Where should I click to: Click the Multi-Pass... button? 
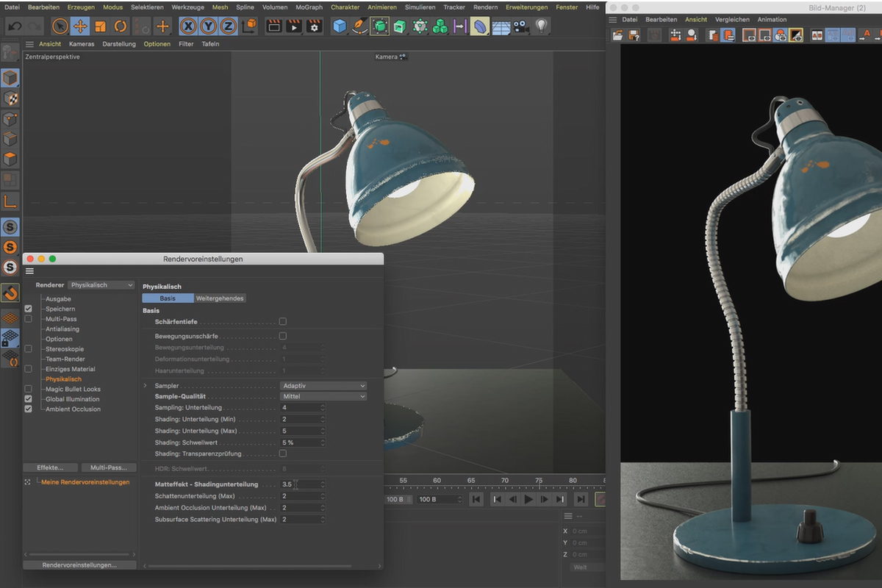[x=109, y=467]
